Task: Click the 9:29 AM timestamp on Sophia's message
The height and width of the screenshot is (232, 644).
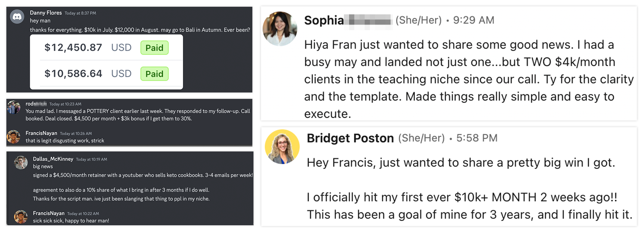Action: [473, 20]
